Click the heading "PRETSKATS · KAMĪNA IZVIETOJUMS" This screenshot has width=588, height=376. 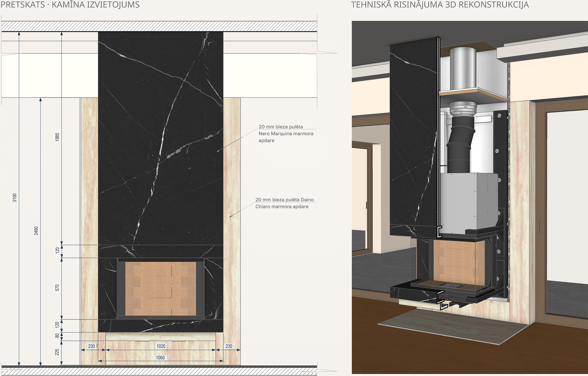tap(70, 4)
